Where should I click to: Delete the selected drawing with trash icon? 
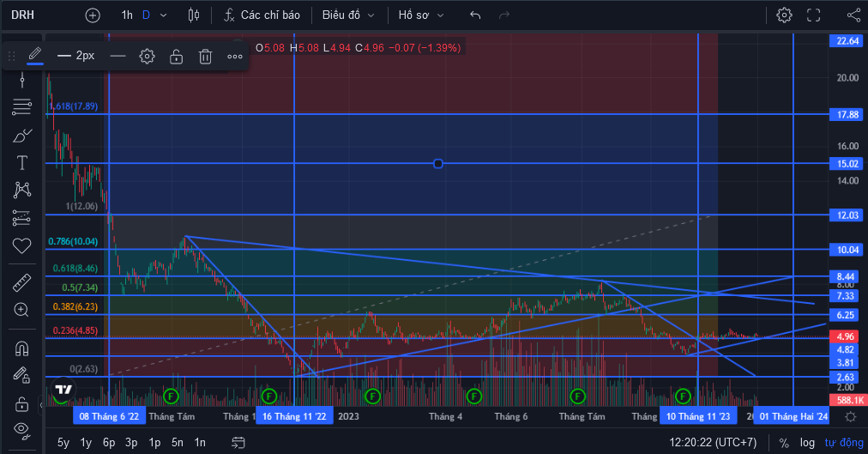205,56
